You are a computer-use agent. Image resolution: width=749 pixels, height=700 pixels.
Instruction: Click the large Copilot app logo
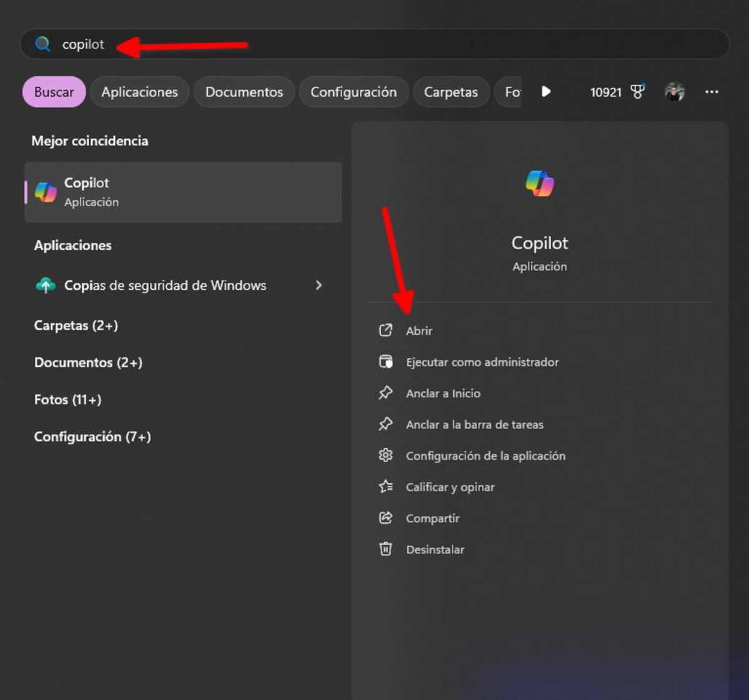click(x=539, y=183)
